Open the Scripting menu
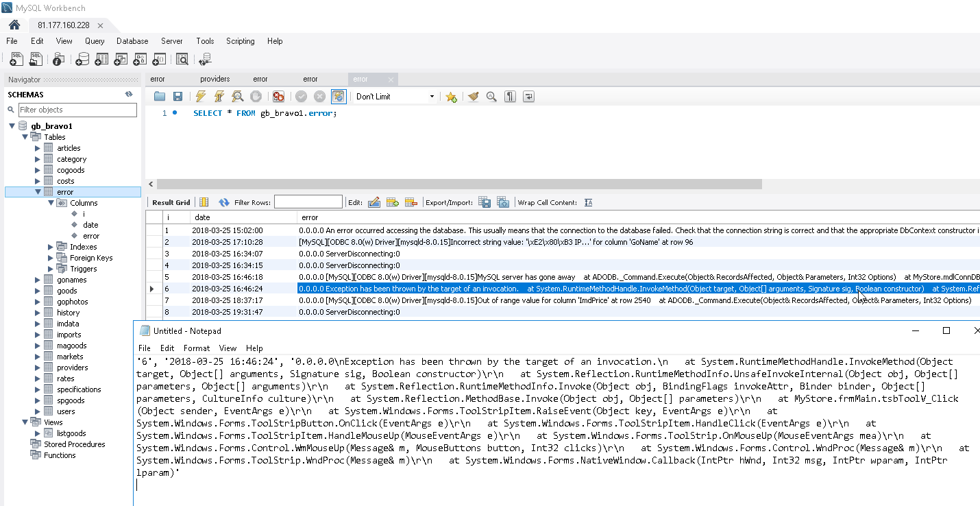The height and width of the screenshot is (506, 980). 240,41
